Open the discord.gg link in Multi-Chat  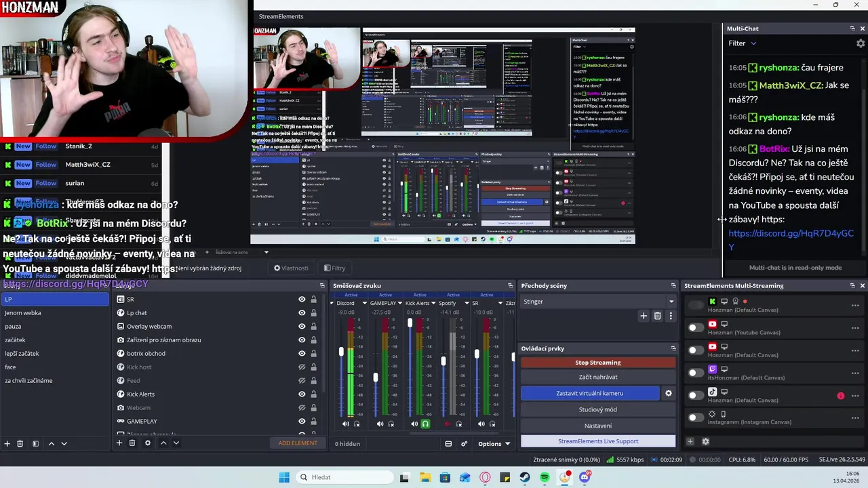[791, 240]
